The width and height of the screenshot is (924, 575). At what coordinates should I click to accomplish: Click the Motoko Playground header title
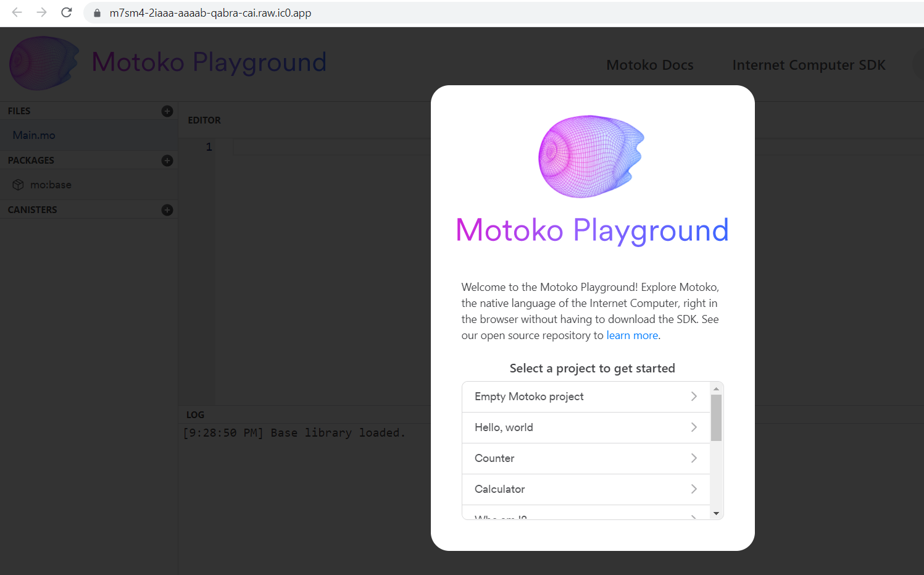pos(209,62)
